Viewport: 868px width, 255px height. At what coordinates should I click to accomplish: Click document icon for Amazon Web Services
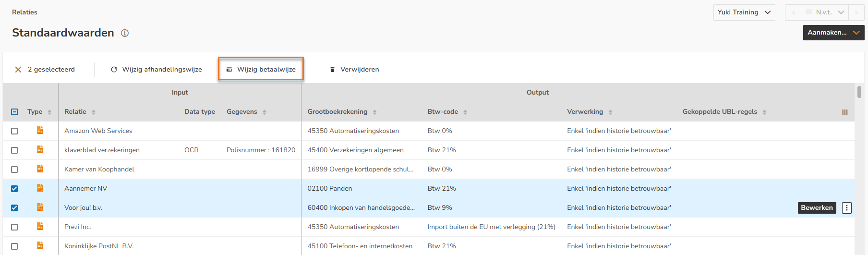(40, 131)
